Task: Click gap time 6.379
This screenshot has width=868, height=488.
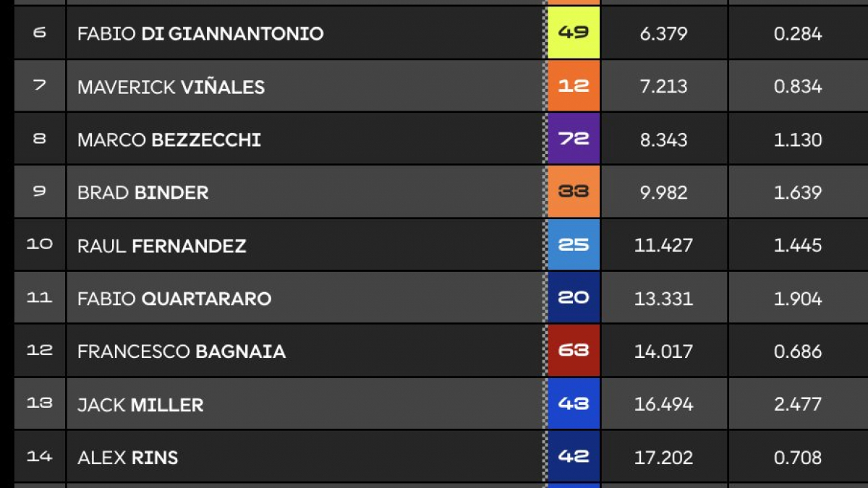Action: tap(663, 33)
